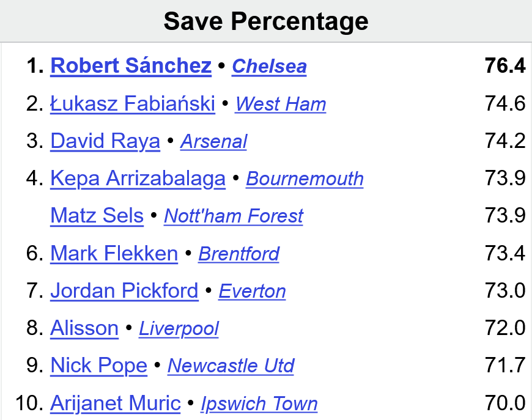Viewport: 532px width, 420px height.
Task: Open Arijanet Muric player page
Action: point(116,403)
